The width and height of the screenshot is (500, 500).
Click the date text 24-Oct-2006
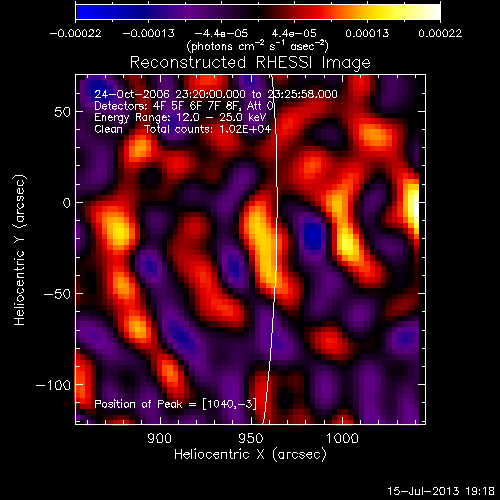click(132, 94)
